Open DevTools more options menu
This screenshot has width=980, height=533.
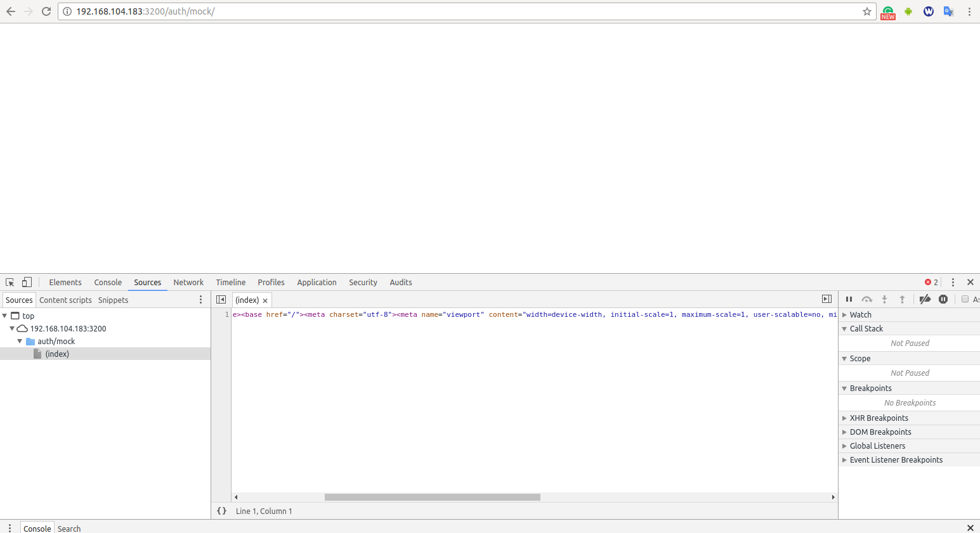(953, 281)
